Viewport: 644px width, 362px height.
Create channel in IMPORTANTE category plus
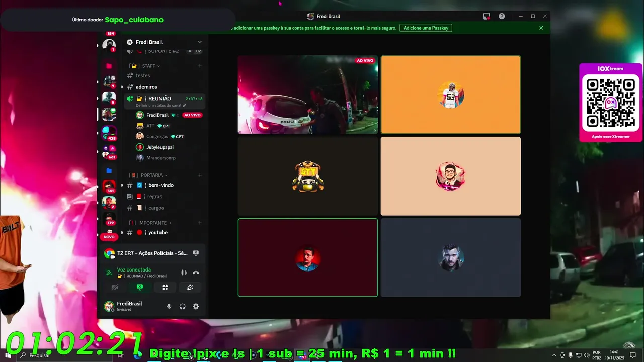[200, 223]
